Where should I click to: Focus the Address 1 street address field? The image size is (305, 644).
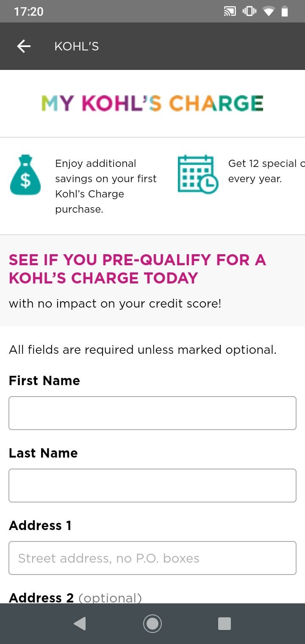[x=152, y=558]
